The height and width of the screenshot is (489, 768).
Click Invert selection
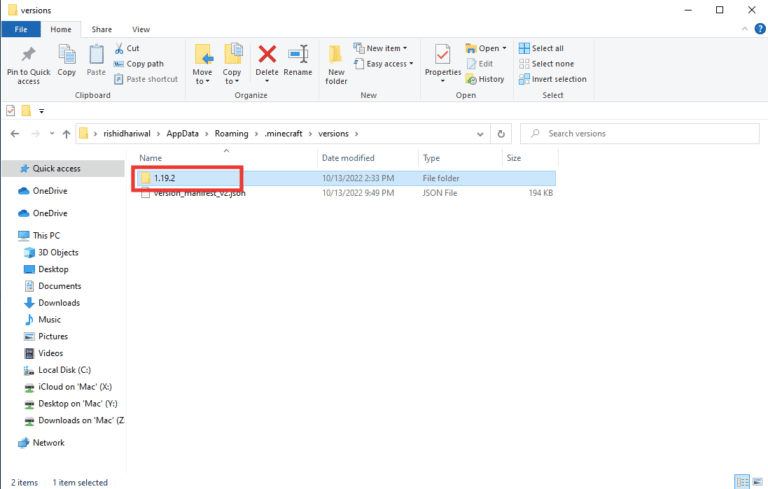point(552,79)
